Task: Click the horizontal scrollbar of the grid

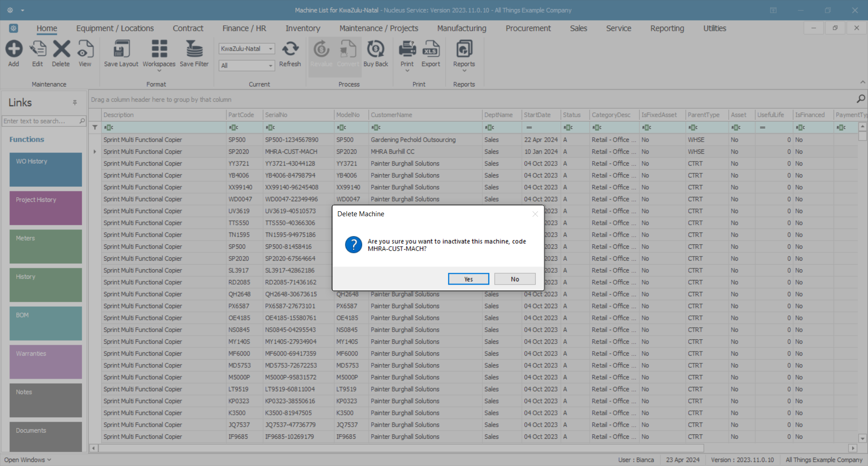Action: [401, 448]
